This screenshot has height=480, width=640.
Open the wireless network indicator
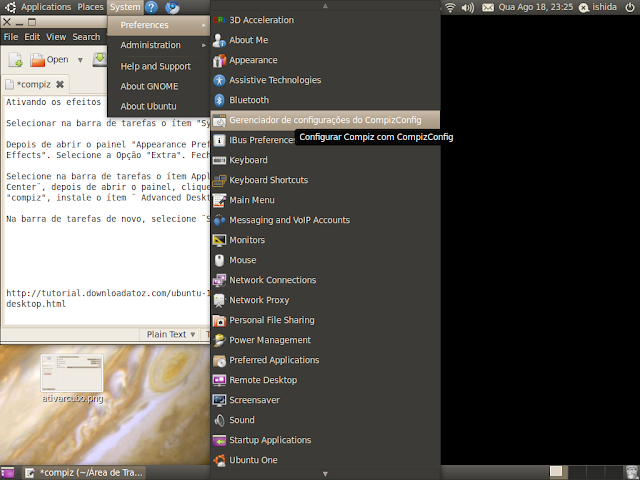pyautogui.click(x=450, y=7)
